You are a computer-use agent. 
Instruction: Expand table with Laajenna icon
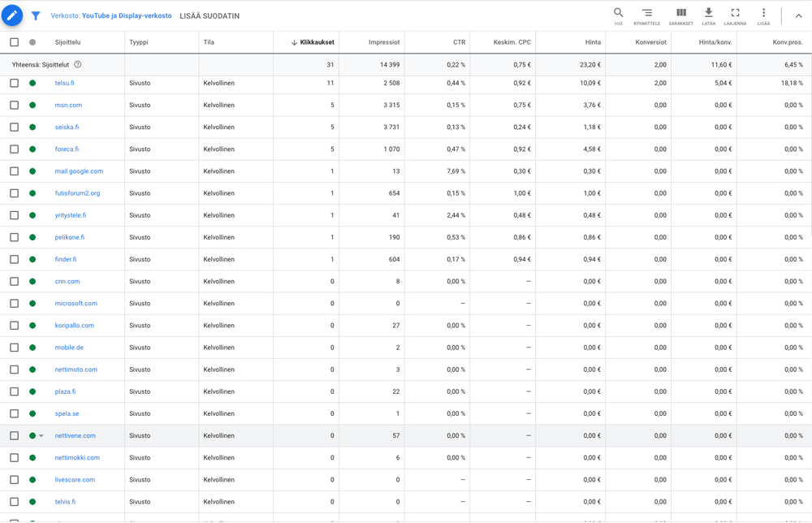point(735,15)
